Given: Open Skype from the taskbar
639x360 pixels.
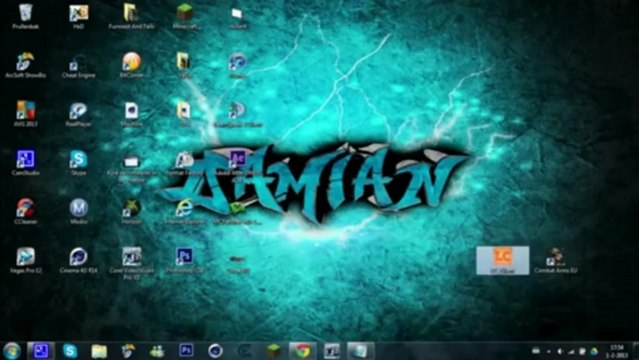Looking at the screenshot, I should pos(70,351).
